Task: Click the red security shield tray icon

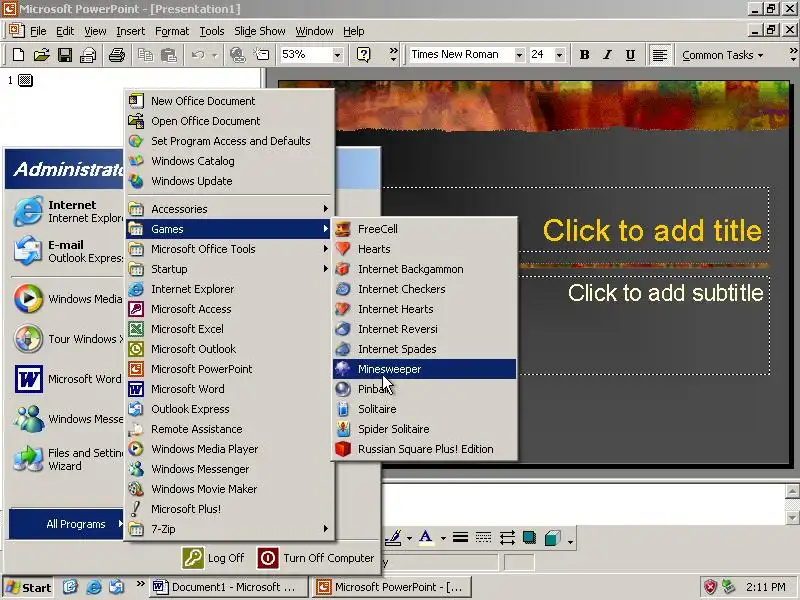Action: point(710,587)
